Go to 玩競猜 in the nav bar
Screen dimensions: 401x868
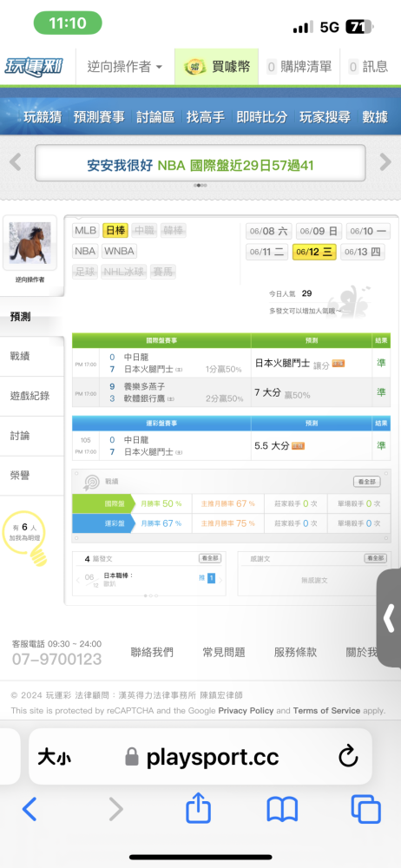43,117
